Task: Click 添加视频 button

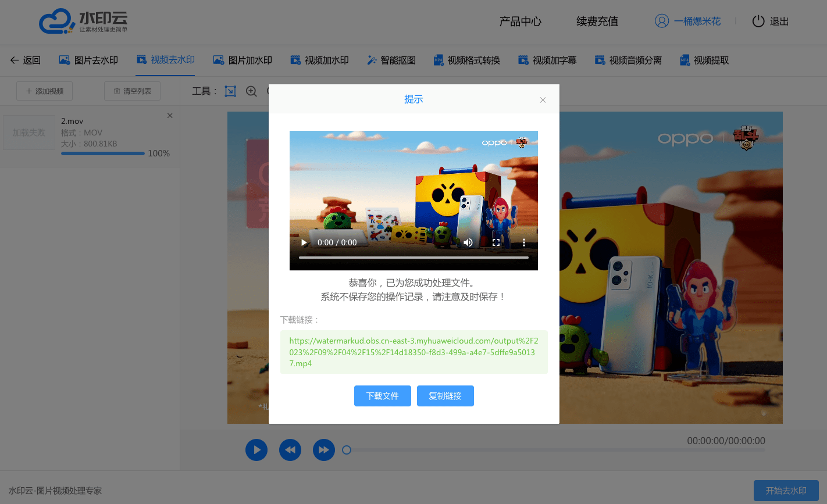Action: click(x=45, y=91)
